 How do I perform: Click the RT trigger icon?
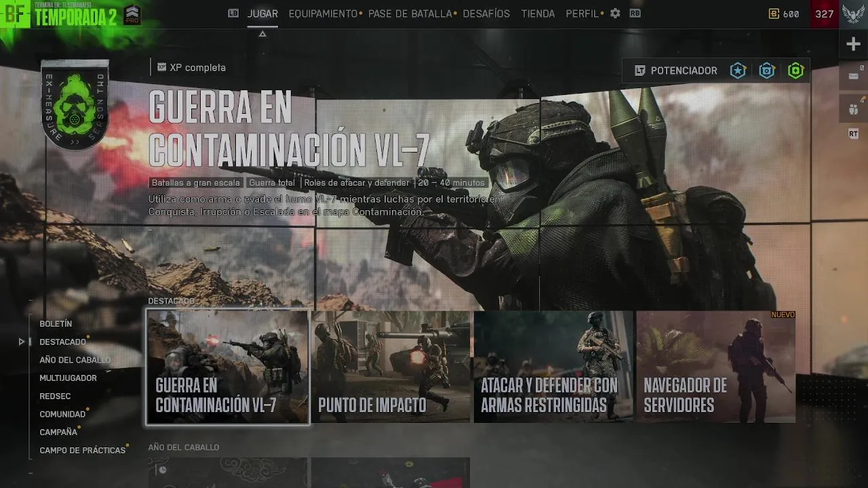tap(853, 134)
